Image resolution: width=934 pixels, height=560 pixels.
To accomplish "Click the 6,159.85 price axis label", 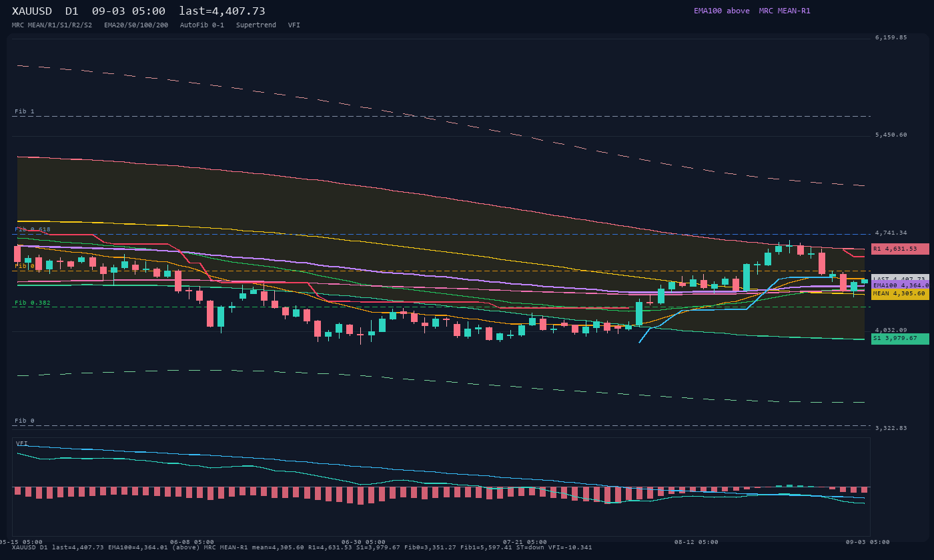I will pos(891,38).
